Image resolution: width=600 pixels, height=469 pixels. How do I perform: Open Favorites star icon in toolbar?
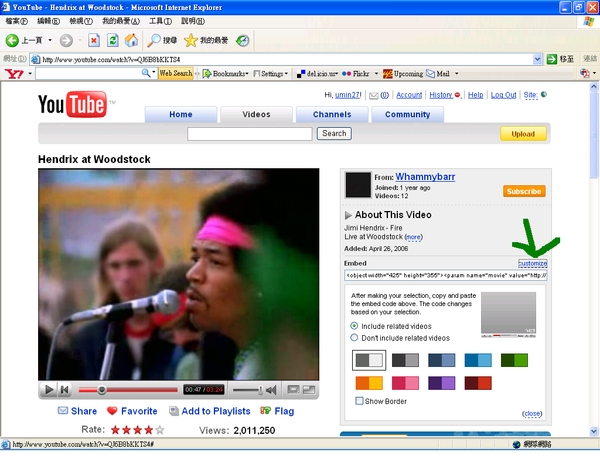(191, 40)
